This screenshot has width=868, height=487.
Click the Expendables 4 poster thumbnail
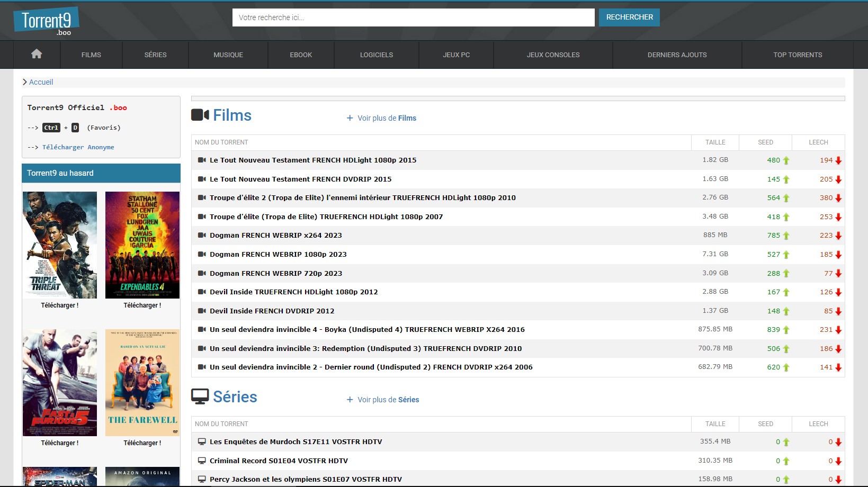[x=142, y=245]
